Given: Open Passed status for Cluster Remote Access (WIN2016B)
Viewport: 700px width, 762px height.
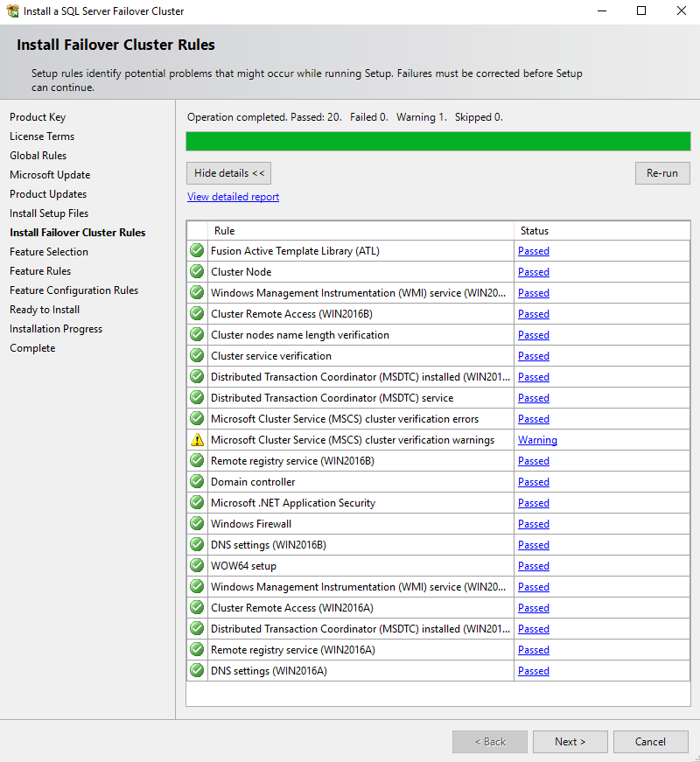Looking at the screenshot, I should tap(534, 314).
